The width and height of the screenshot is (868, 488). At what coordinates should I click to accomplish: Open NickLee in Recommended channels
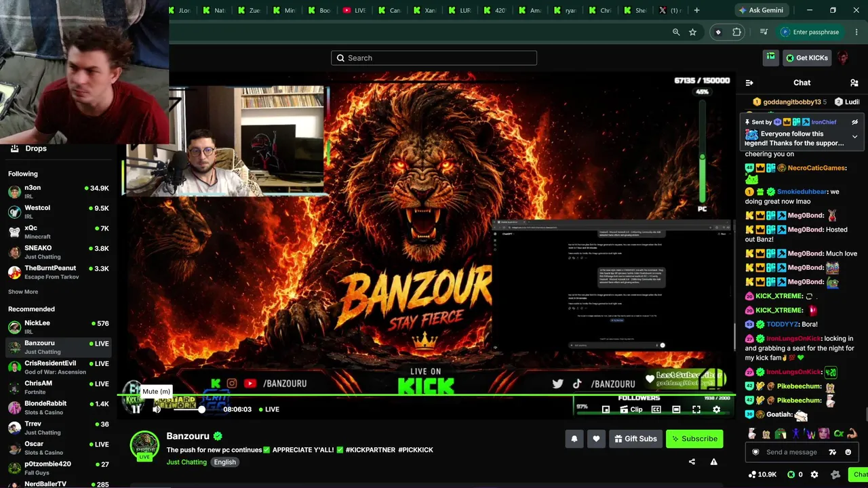pos(58,327)
